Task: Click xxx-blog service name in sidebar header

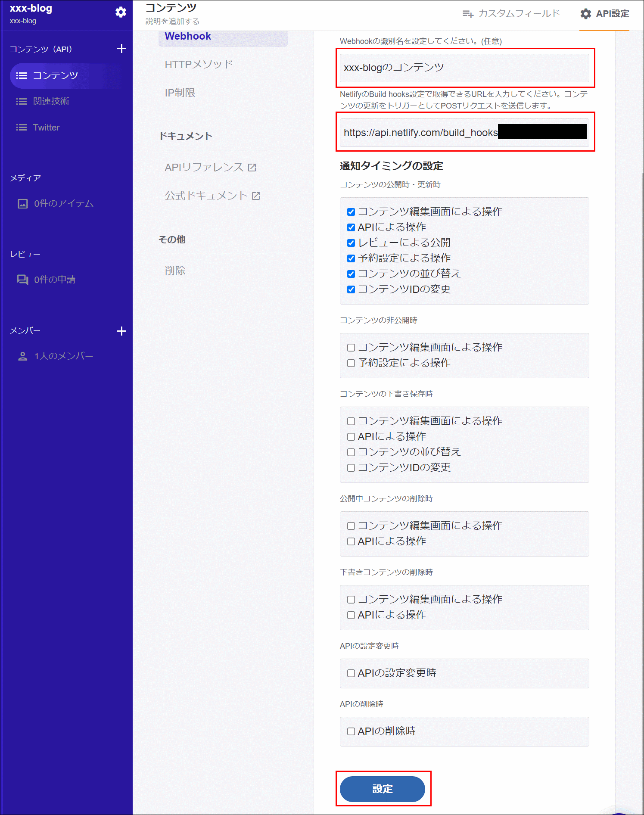Action: [x=31, y=9]
